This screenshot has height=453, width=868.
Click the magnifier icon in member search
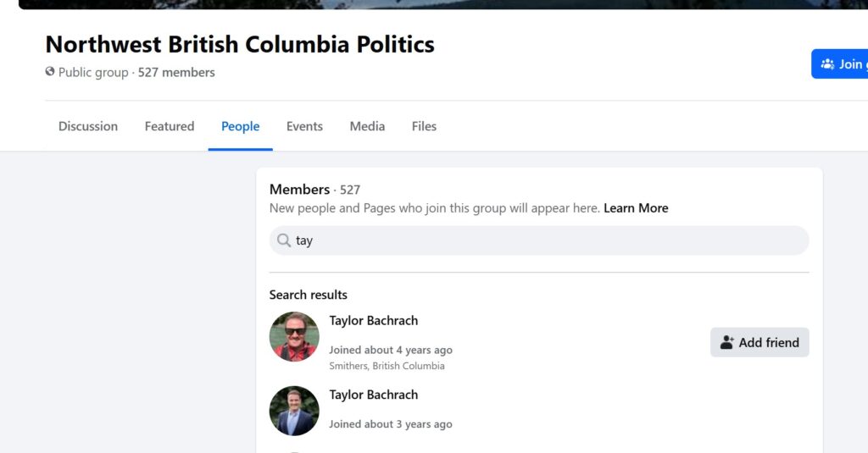pyautogui.click(x=283, y=240)
